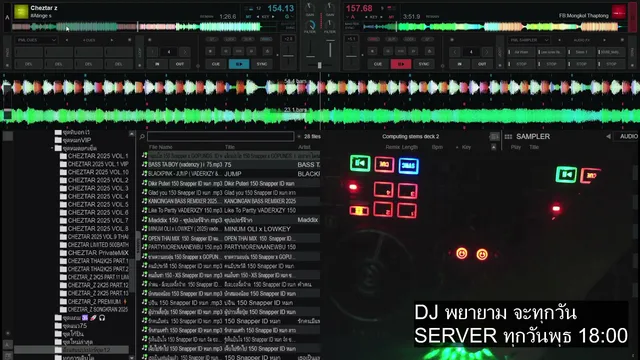Click the browser search field

pyautogui.click(x=220, y=136)
